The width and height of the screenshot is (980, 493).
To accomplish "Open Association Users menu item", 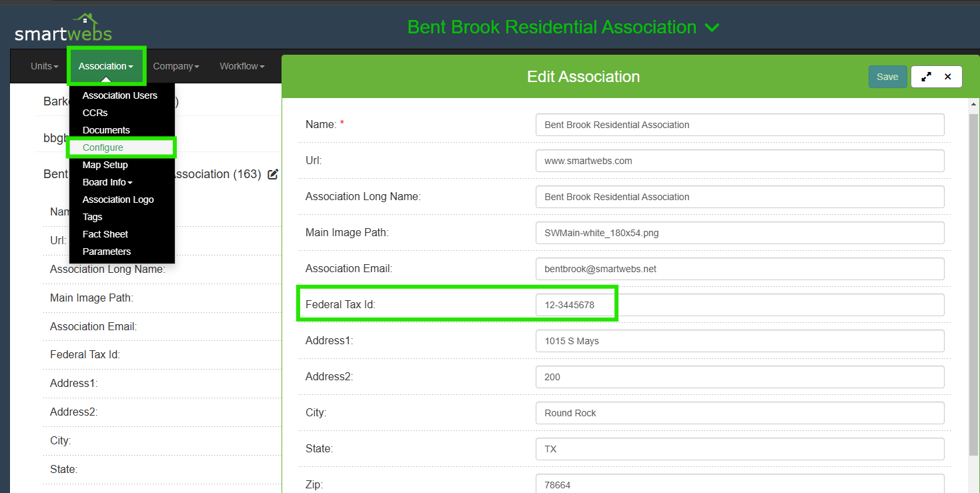I will pos(119,95).
